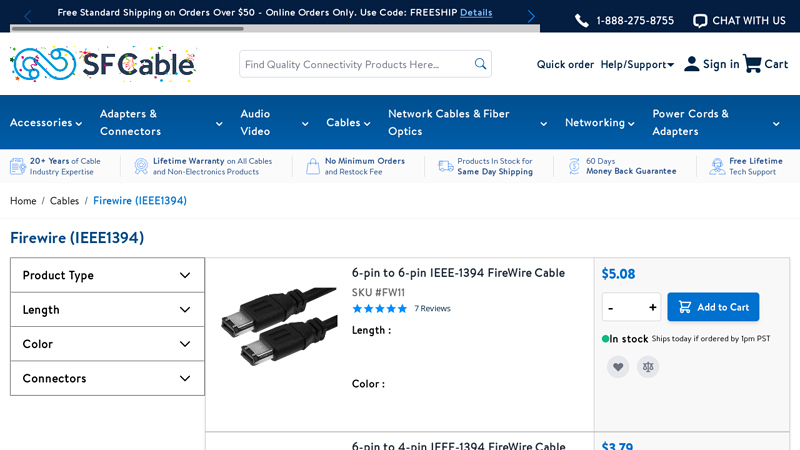Click the Free Lifetime Tech Support icon
This screenshot has width=800, height=450.
click(717, 166)
